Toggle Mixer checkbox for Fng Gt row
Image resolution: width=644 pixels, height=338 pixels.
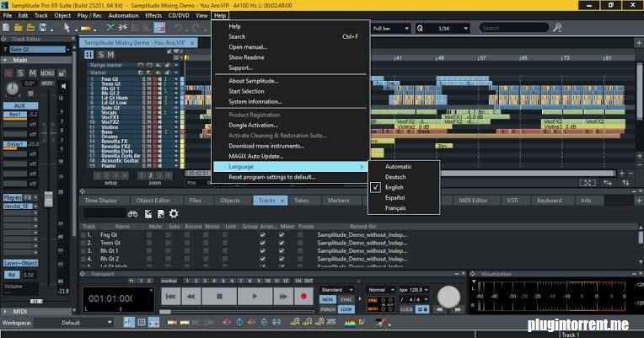(282, 235)
